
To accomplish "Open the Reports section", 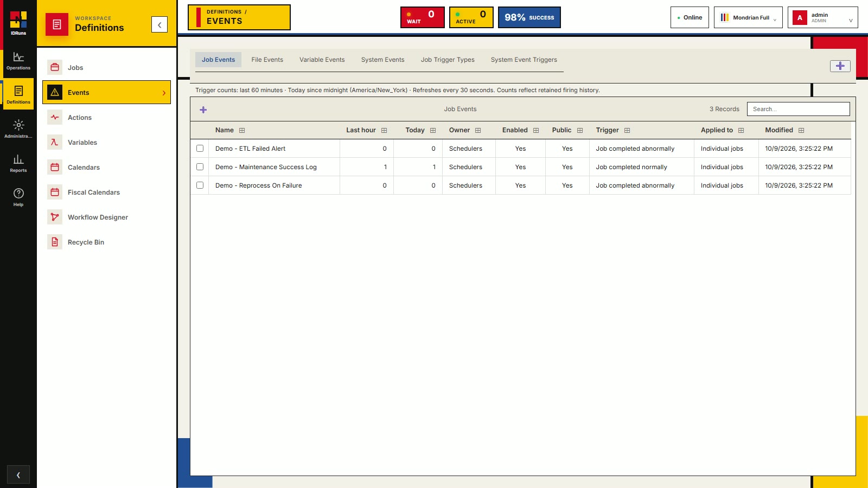I will click(18, 163).
